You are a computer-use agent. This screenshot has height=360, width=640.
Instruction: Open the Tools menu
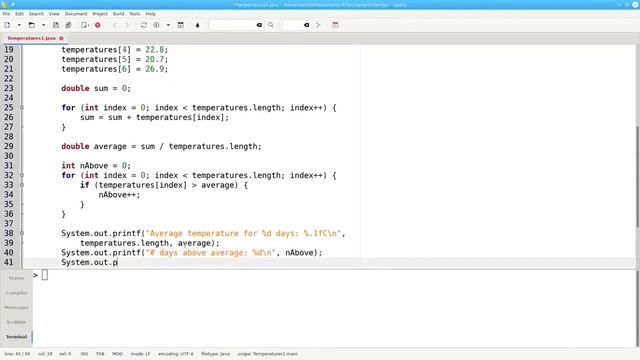pos(135,13)
